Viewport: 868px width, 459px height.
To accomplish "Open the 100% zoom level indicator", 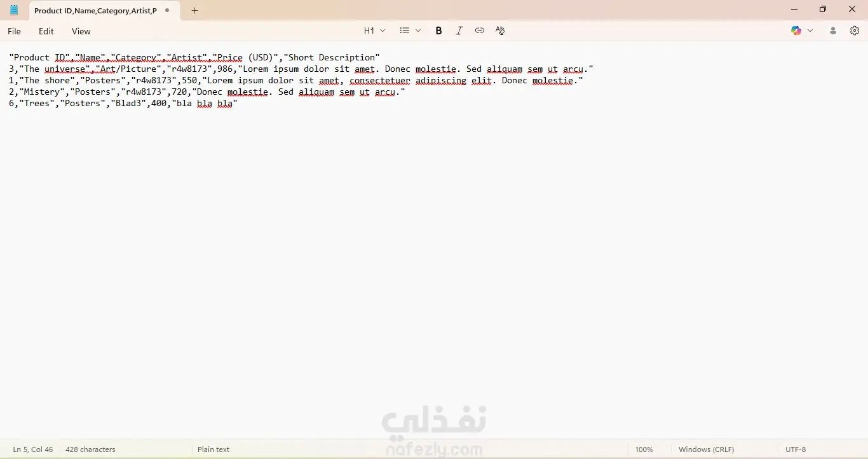I will 644,449.
